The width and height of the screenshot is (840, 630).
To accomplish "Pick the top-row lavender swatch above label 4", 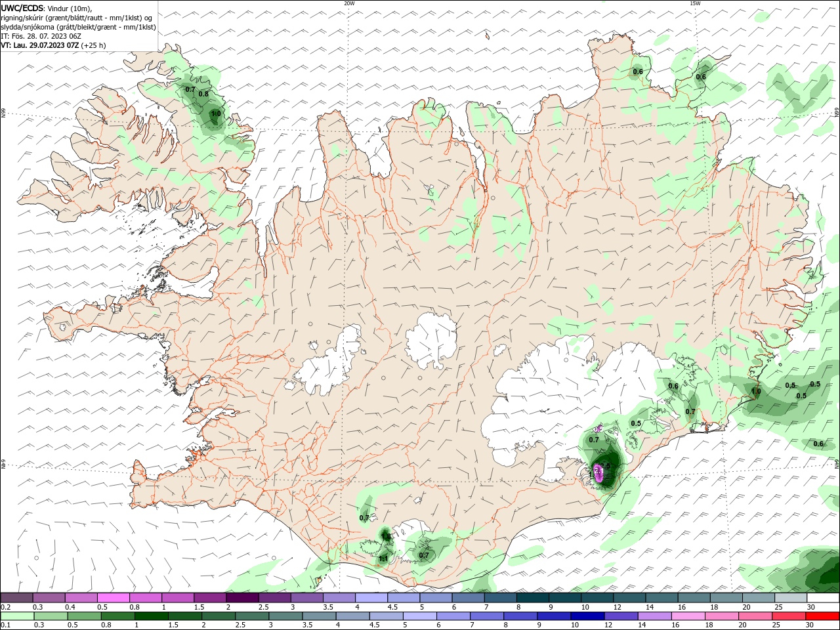I will [371, 598].
